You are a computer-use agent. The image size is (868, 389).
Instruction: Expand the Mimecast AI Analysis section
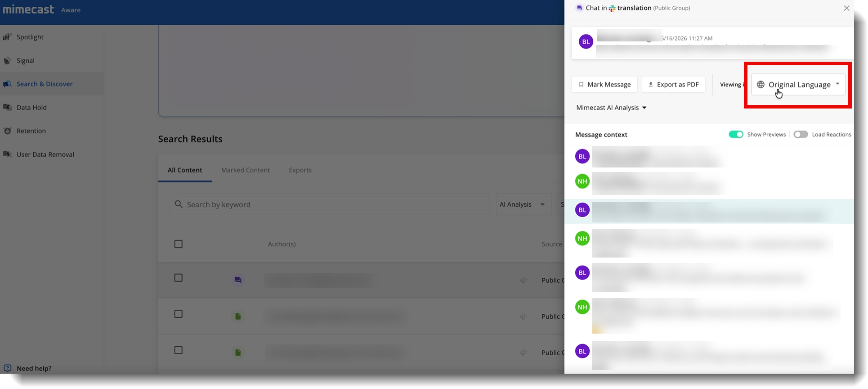pos(611,108)
